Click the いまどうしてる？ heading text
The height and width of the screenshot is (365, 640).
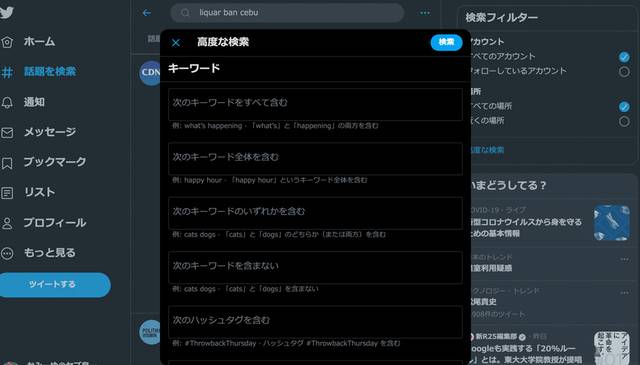508,185
